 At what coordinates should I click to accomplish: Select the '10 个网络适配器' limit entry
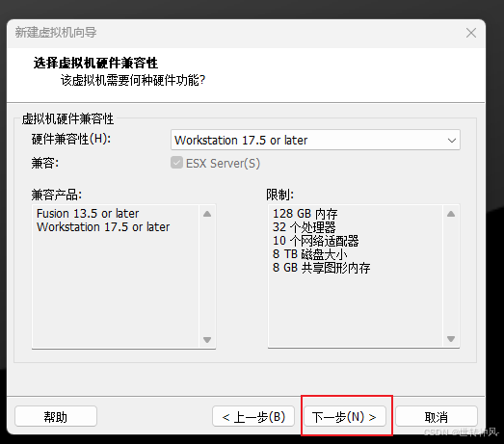[x=315, y=241]
